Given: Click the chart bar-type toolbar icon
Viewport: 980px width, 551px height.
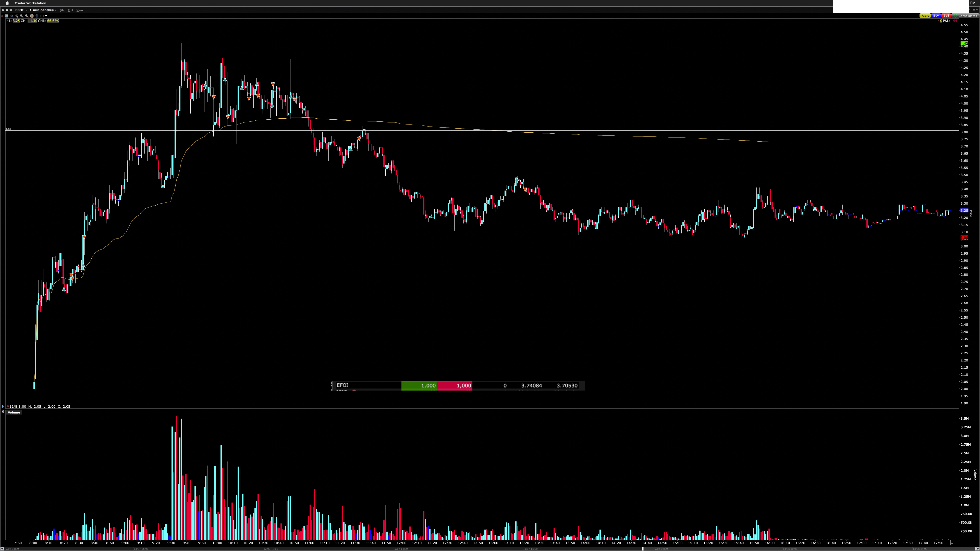Looking at the screenshot, I should [x=11, y=16].
